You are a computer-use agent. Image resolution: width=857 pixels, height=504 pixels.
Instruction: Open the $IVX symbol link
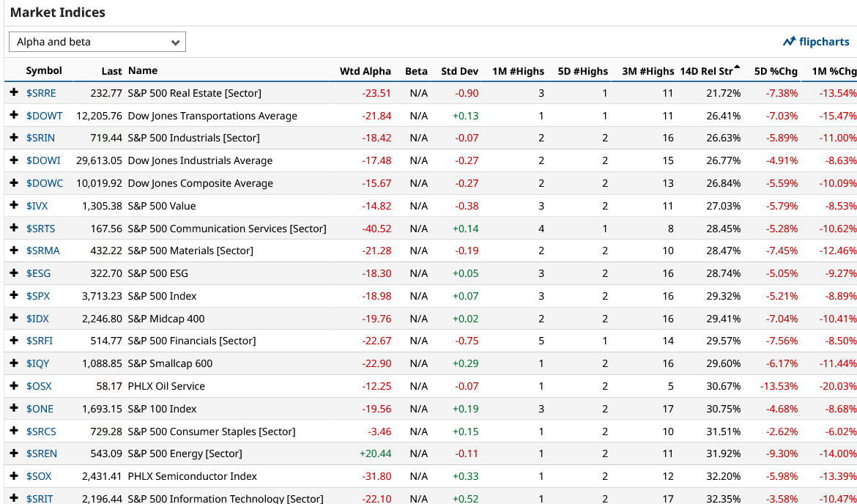[37, 206]
